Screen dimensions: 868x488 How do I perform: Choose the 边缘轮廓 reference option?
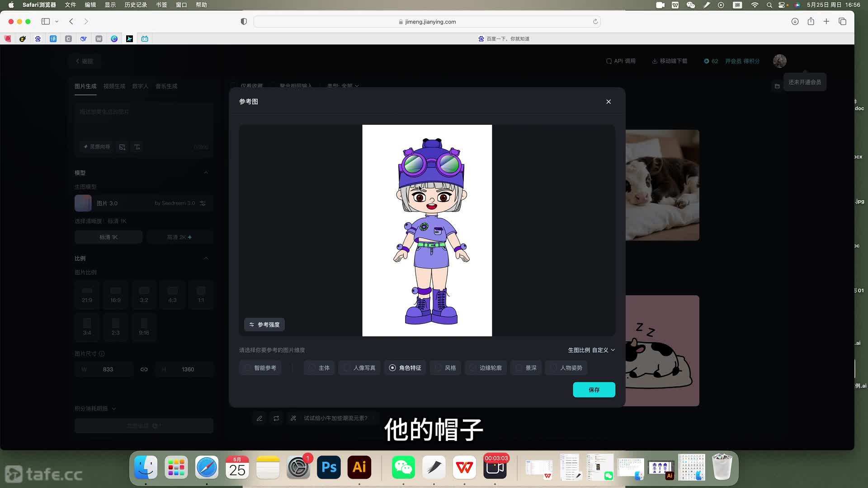[486, 368]
